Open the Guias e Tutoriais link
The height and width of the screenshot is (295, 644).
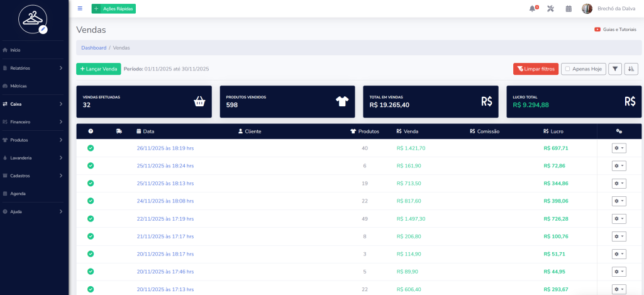(616, 30)
